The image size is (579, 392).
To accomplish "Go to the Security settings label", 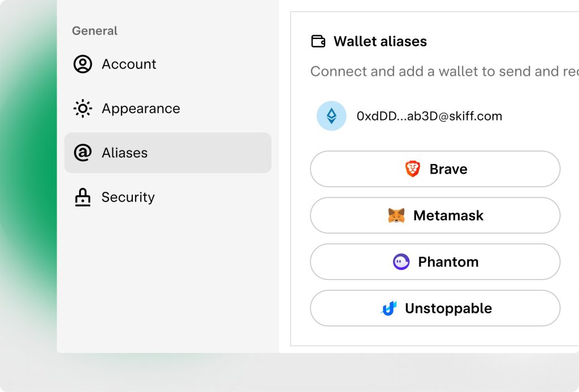I will tap(128, 197).
